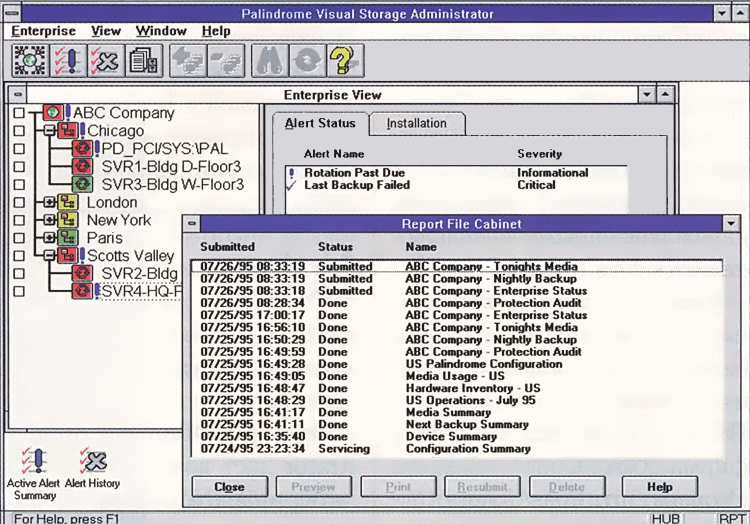Switch to the Alert Status tab

click(320, 123)
